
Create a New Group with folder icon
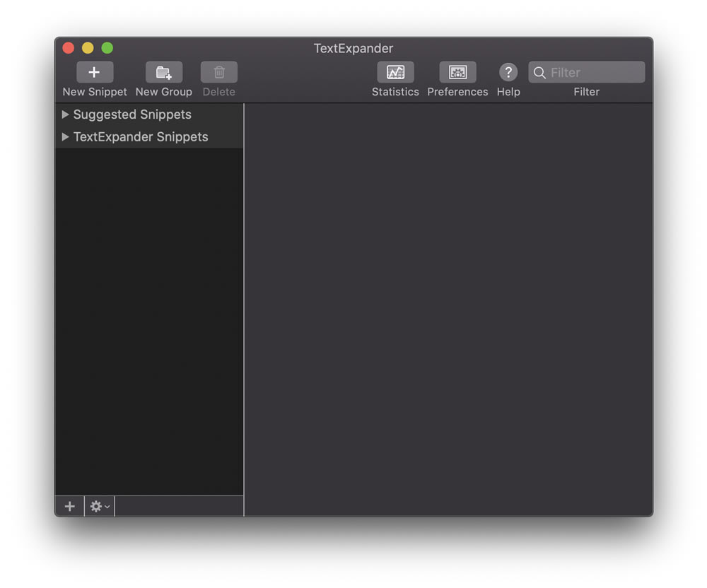(x=164, y=72)
